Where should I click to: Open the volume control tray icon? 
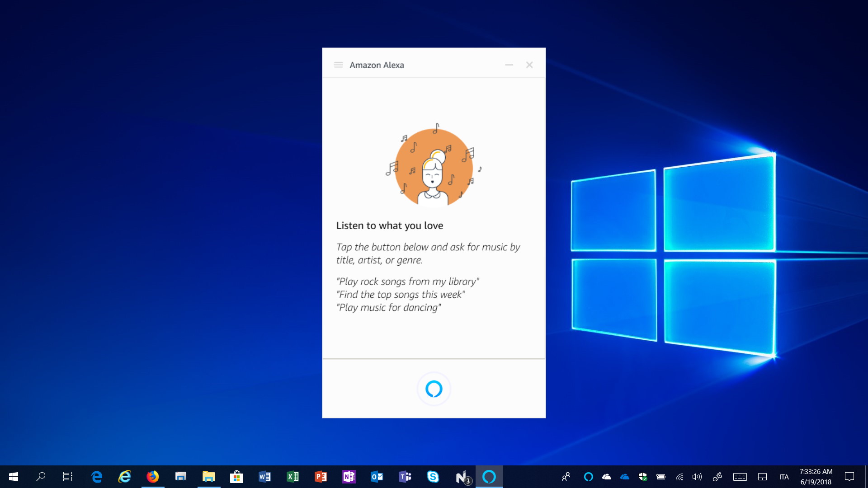pos(697,477)
